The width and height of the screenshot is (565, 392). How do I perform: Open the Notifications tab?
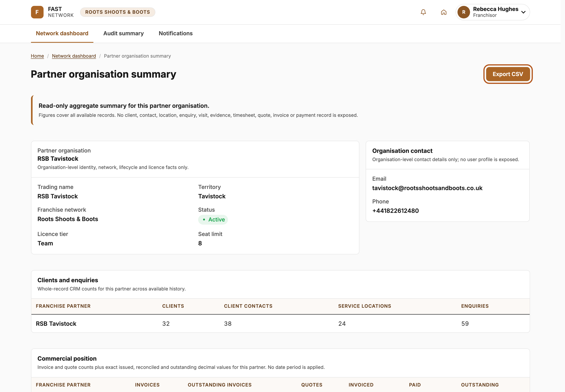point(176,33)
